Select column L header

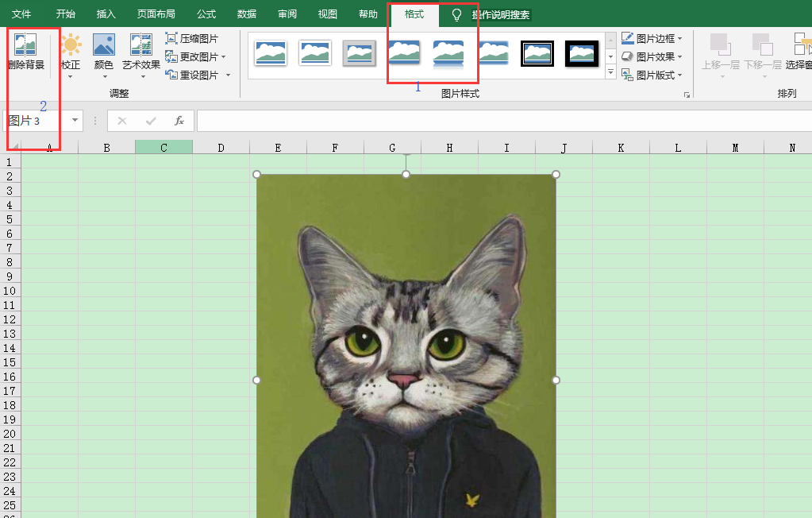tap(678, 147)
